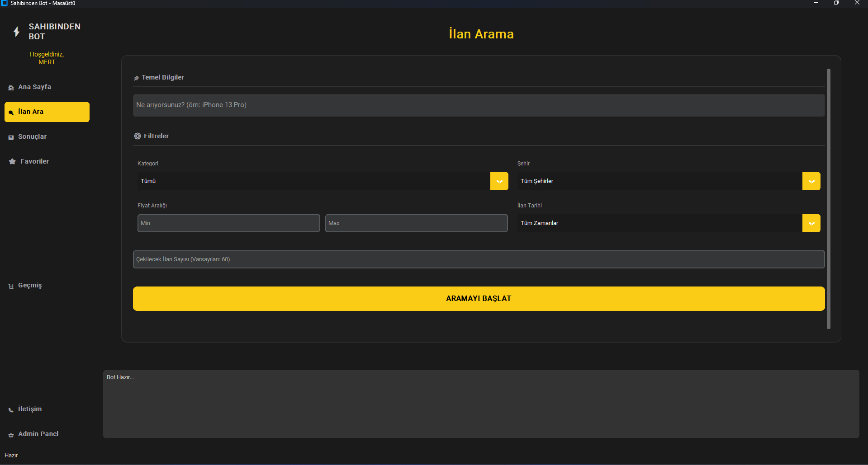Open the Kategori combo box showing Tümü
Image resolution: width=868 pixels, height=465 pixels.
point(323,181)
